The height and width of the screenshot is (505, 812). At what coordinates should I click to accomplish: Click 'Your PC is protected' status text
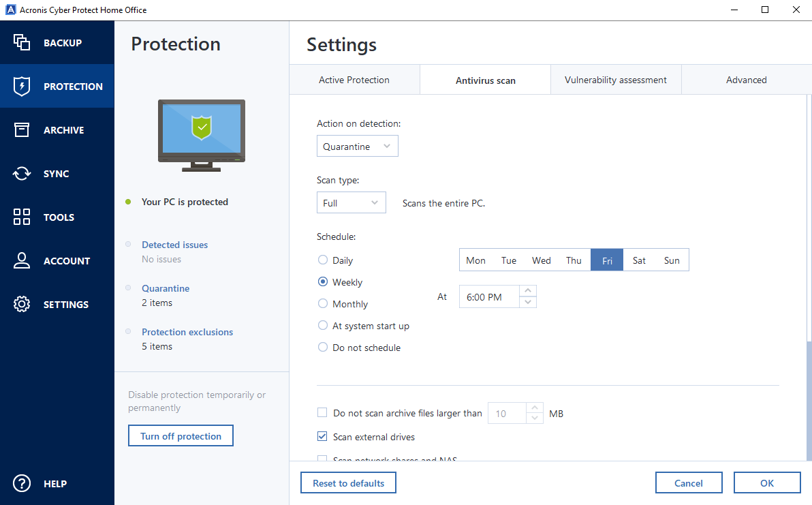(x=185, y=202)
